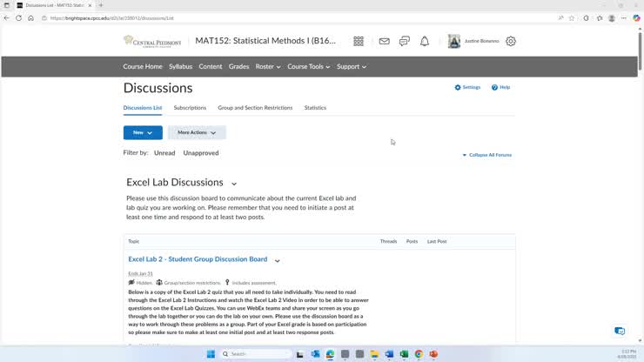Open Excel Lab 2 topic actions chevron

[278, 260]
